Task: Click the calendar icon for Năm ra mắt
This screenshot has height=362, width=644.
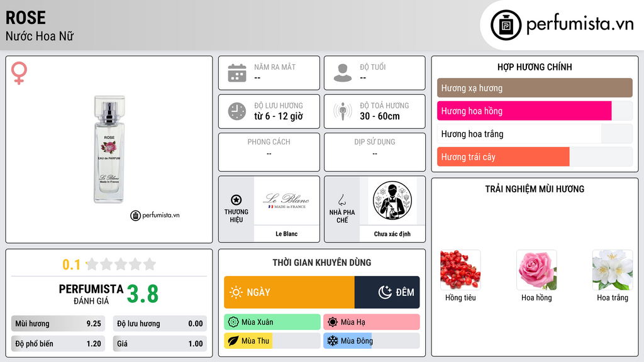Action: [237, 73]
